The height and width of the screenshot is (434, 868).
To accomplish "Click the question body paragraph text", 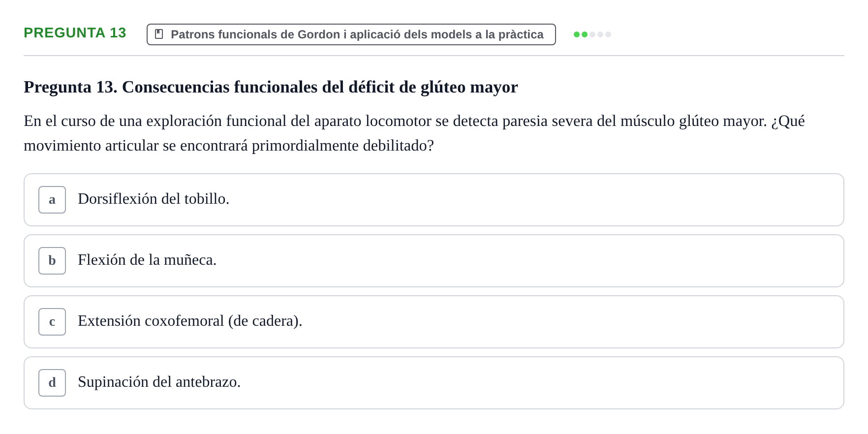I will 414,133.
